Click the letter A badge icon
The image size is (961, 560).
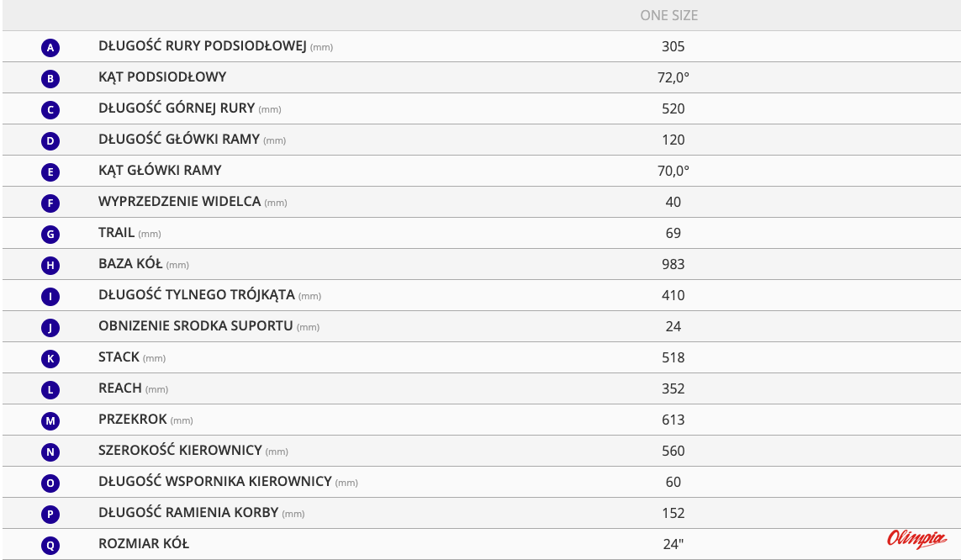50,48
